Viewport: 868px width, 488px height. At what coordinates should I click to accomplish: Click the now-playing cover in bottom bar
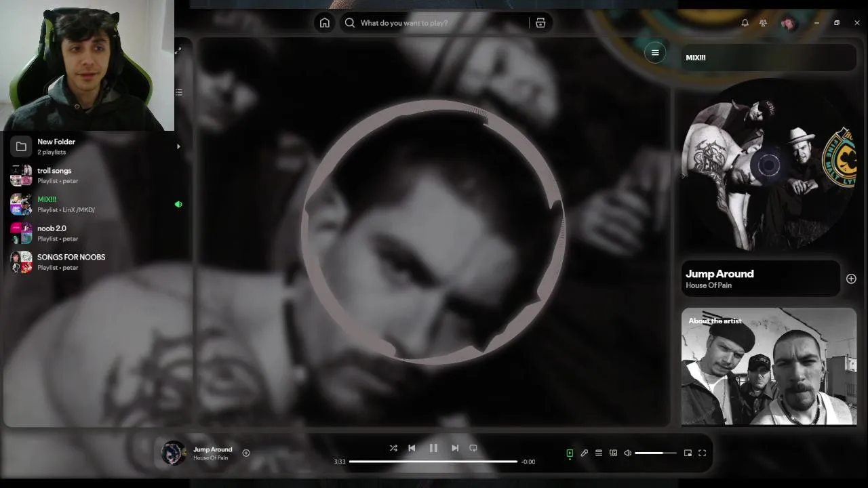pos(174,453)
